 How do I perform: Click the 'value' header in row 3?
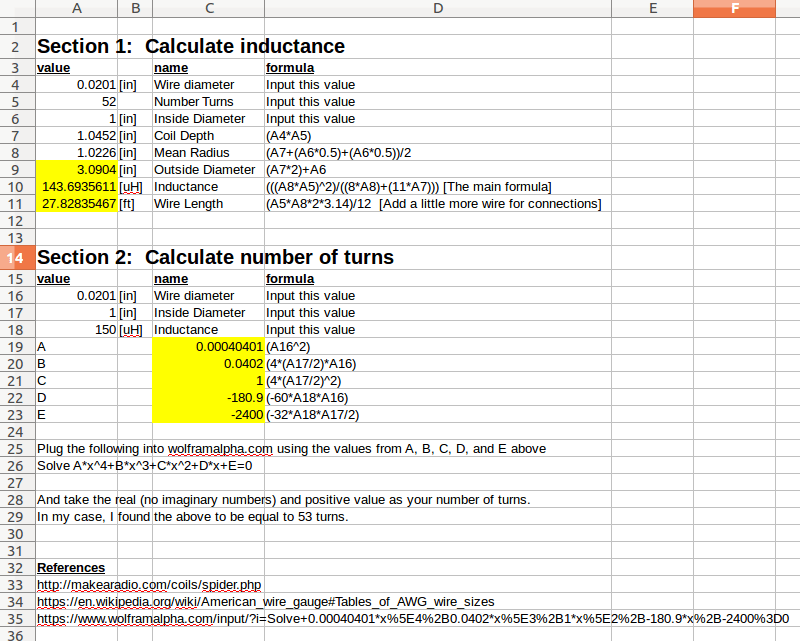tap(54, 68)
